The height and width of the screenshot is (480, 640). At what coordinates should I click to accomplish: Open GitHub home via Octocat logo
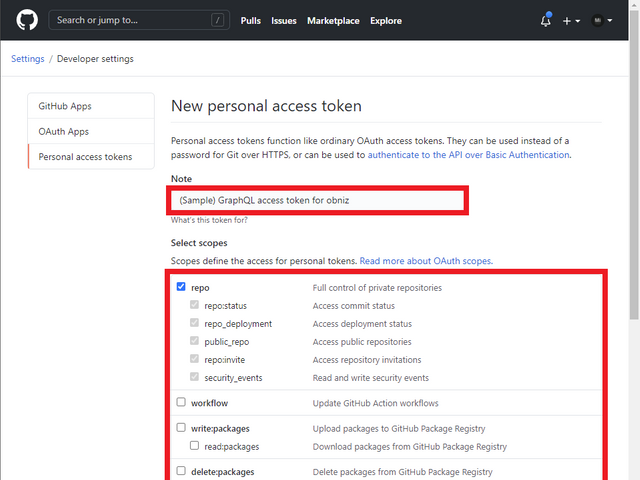click(27, 20)
